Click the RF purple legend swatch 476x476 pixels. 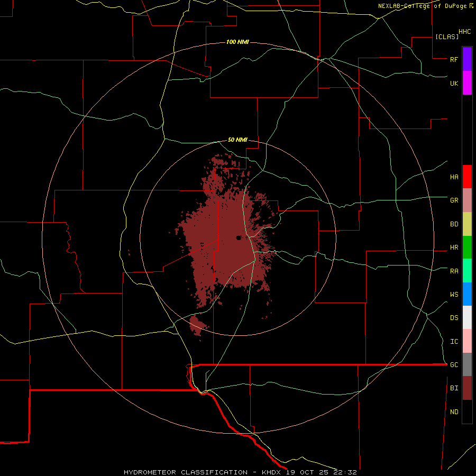point(467,59)
